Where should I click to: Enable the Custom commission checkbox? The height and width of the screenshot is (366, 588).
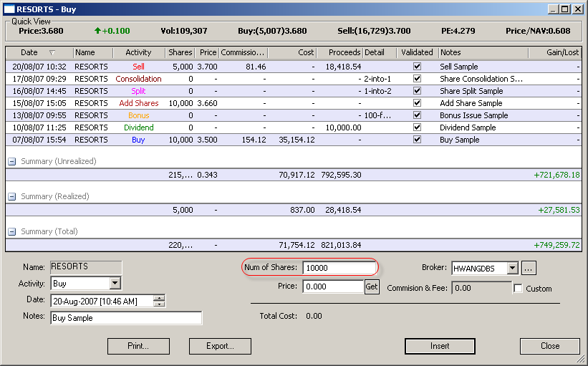point(518,289)
